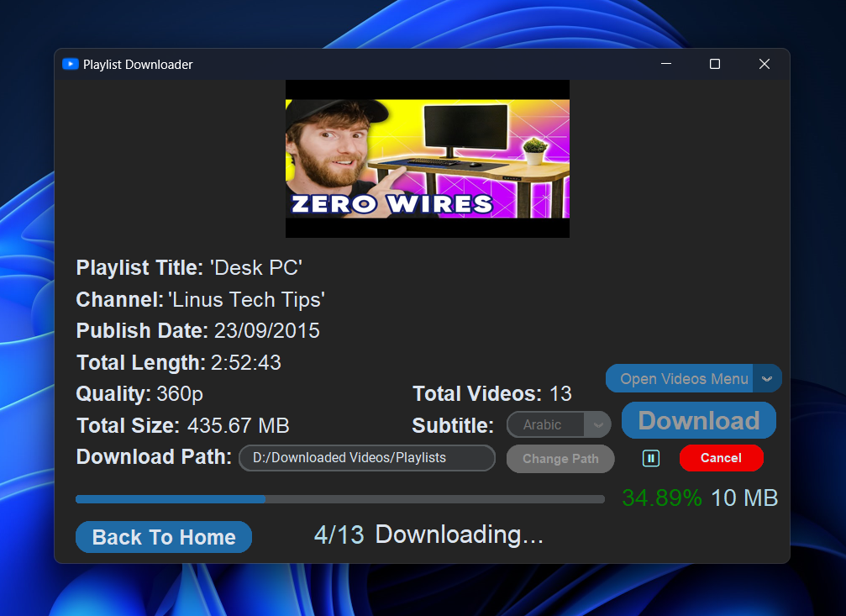Go Back To Home
Viewport: 846px width, 616px height.
coord(164,537)
